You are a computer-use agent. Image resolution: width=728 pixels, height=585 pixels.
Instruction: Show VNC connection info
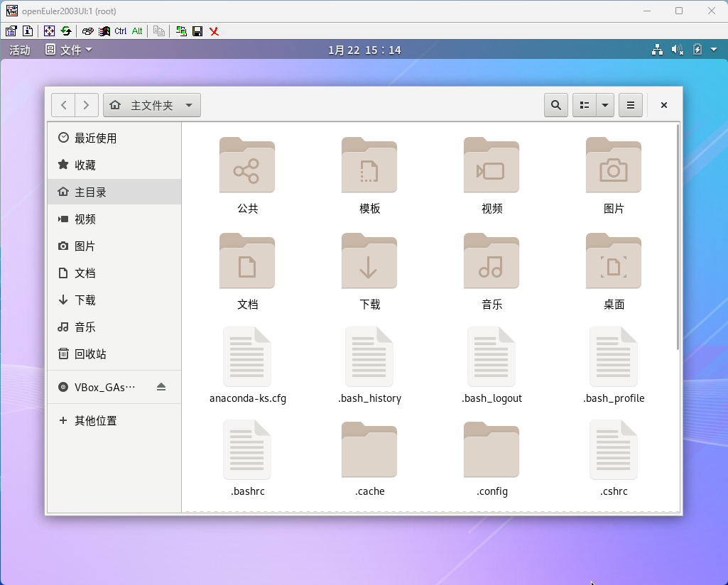(28, 31)
